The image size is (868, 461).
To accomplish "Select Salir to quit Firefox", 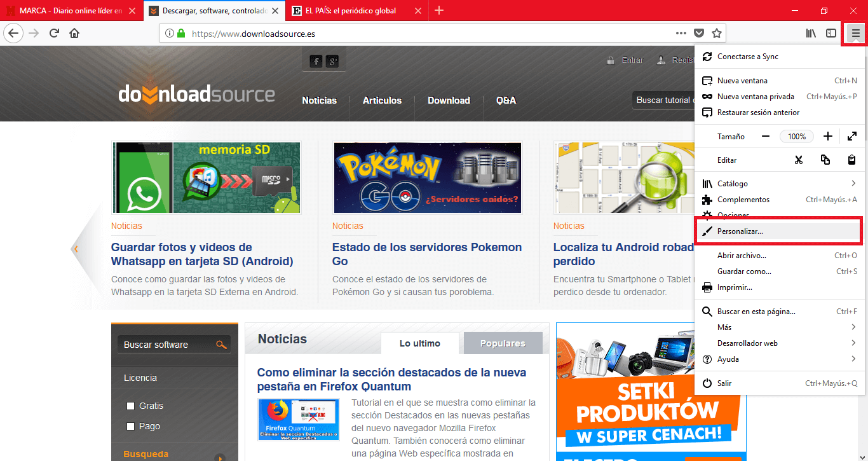I will (x=780, y=383).
